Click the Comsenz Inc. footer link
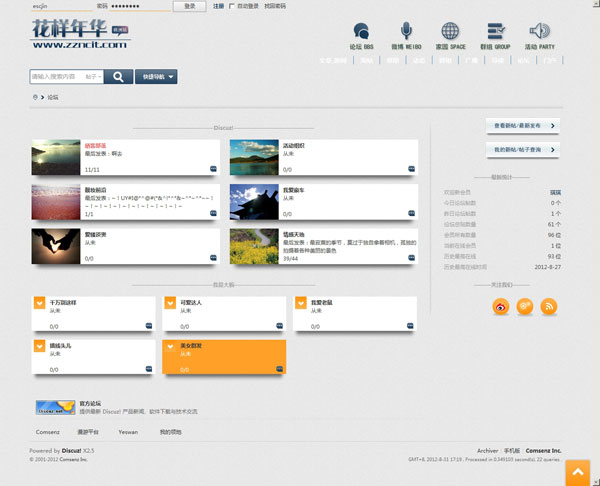The width and height of the screenshot is (600, 486). (x=543, y=451)
